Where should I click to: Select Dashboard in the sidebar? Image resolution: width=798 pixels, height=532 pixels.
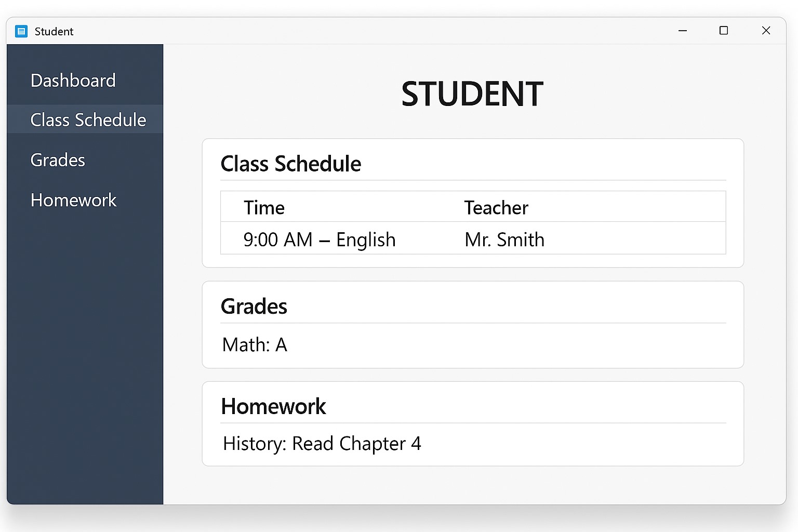[73, 81]
